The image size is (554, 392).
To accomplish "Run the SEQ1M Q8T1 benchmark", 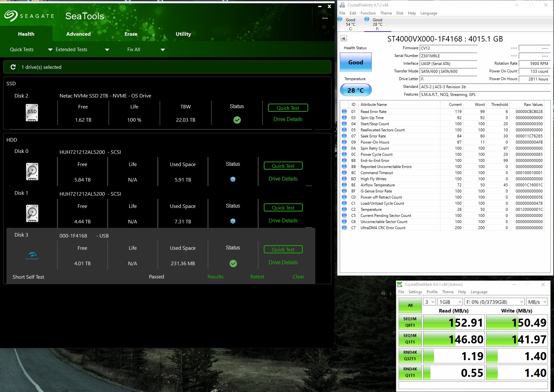I will point(410,322).
